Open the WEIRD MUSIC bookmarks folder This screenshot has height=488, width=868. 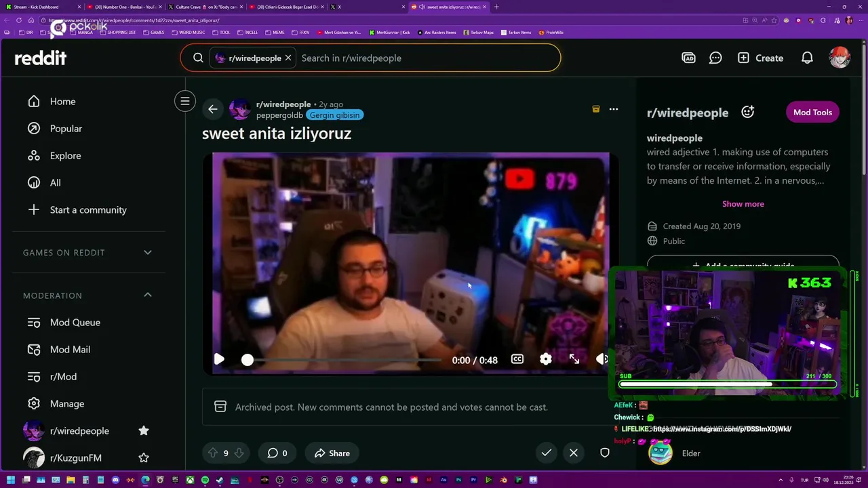(188, 33)
